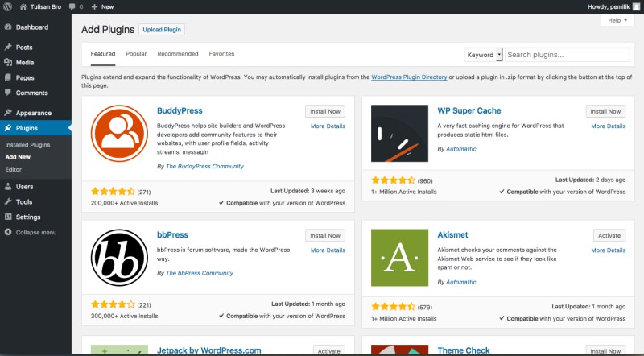Click the Tools wrench icon
This screenshot has height=356, width=644.
(x=8, y=202)
